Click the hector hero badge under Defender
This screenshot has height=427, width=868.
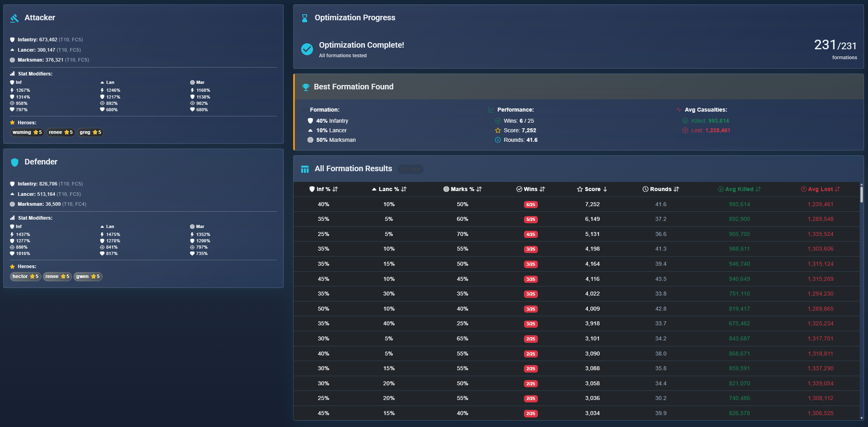pos(25,276)
